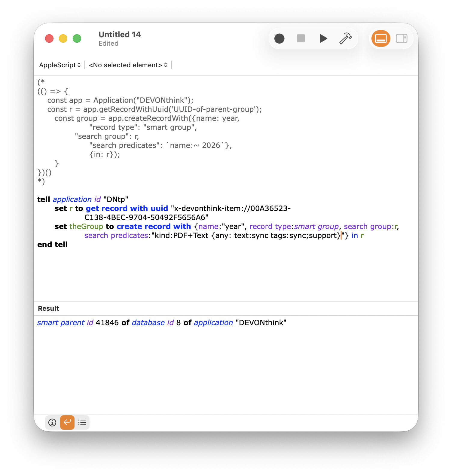The width and height of the screenshot is (452, 476).
Task: Click the "create record with" command text
Action: [x=154, y=227]
